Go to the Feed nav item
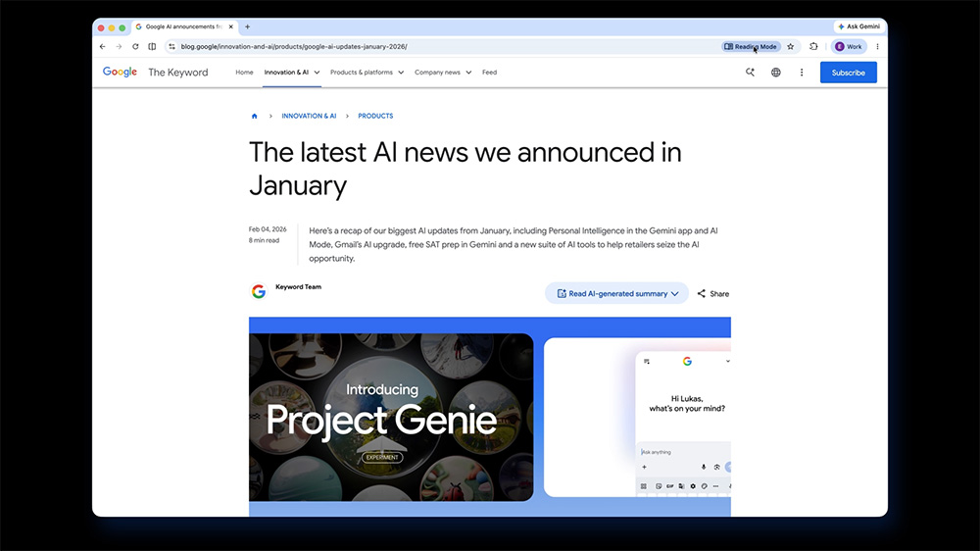980x551 pixels. (489, 73)
